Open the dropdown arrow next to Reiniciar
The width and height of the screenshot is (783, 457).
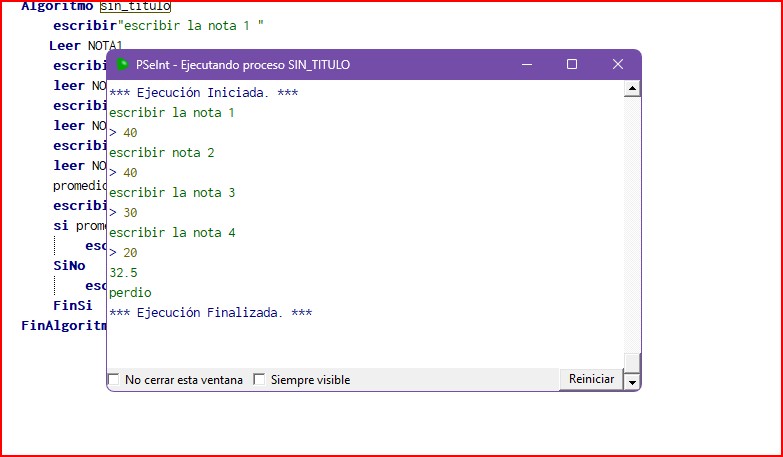[631, 381]
